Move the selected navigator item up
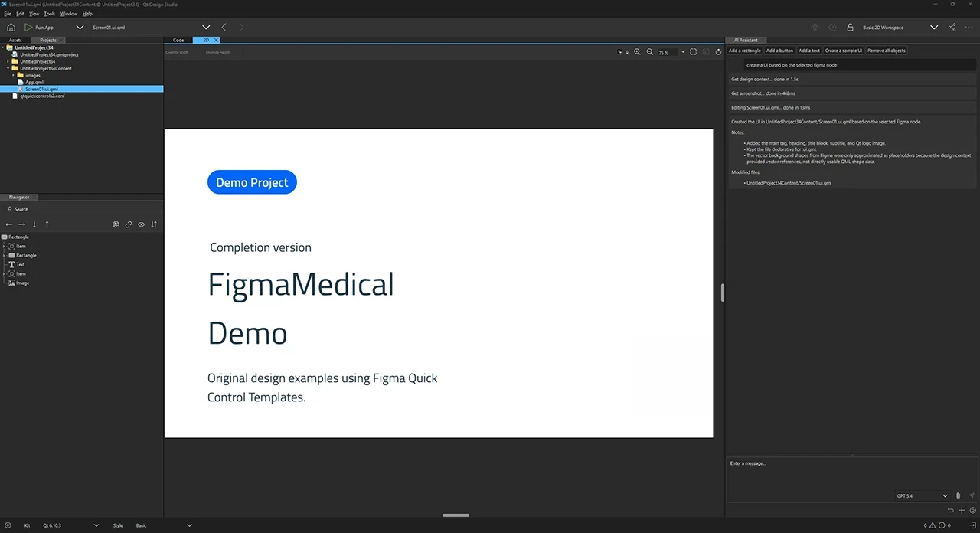Image resolution: width=980 pixels, height=533 pixels. [47, 224]
